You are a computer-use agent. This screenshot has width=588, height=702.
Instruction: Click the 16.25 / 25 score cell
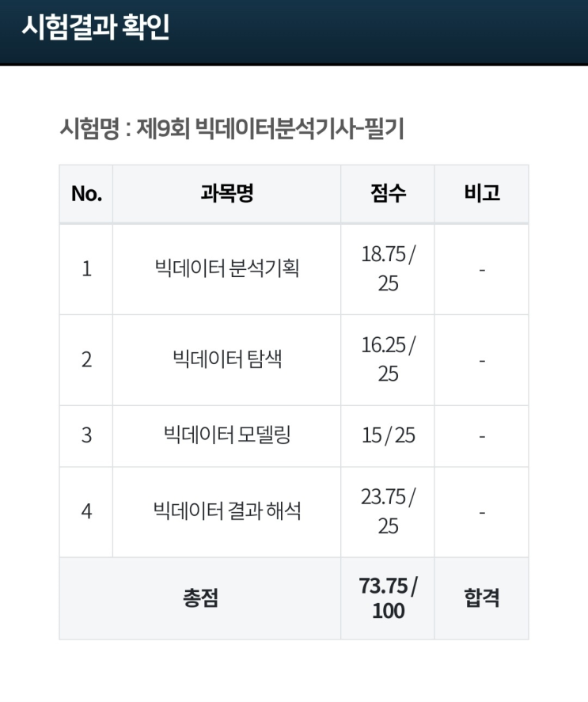[x=388, y=360]
